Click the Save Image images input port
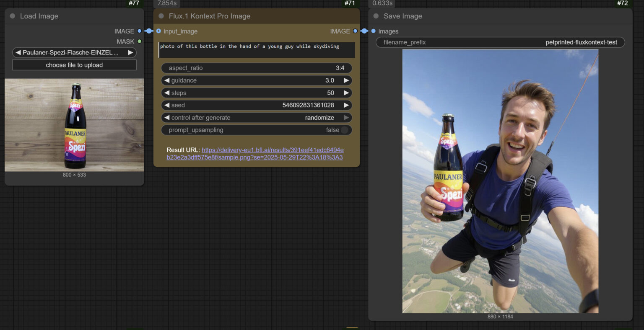This screenshot has width=644, height=330. 373,31
